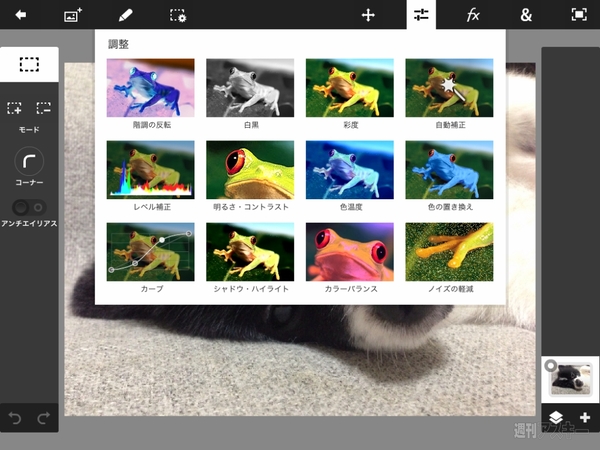The height and width of the screenshot is (450, 600).
Task: Click the move/transform cross icon
Action: 368,15
